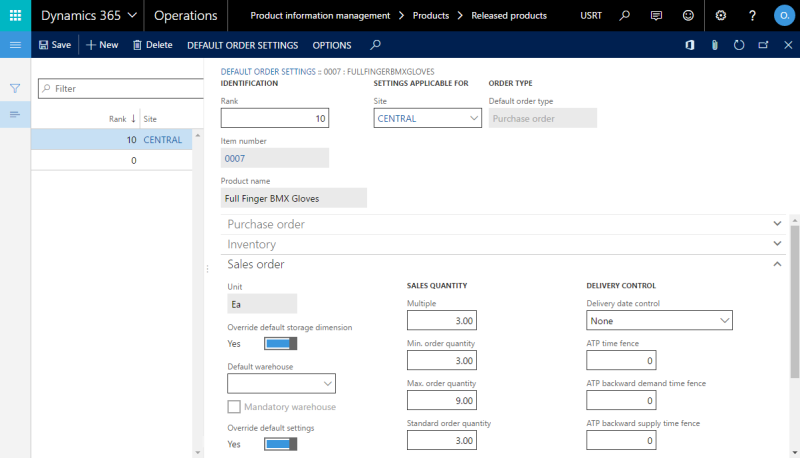
Task: Click the Max. order quantity field
Action: 441,400
